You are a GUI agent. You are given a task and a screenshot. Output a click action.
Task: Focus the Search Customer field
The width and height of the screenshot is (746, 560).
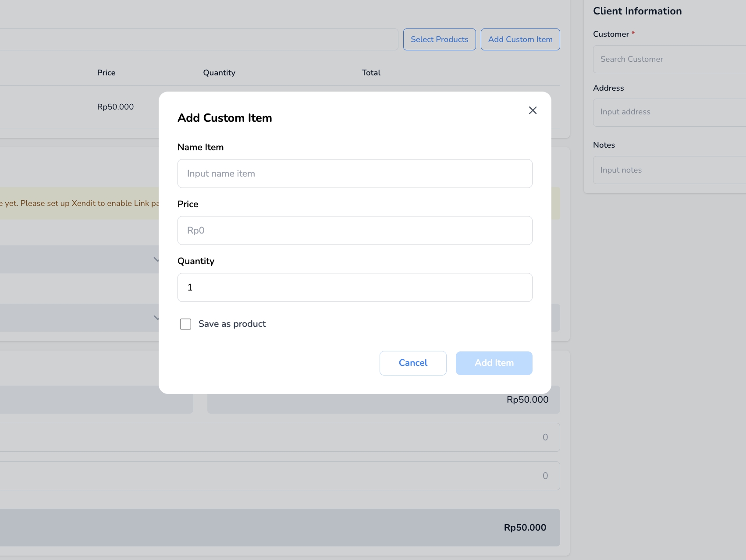668,59
